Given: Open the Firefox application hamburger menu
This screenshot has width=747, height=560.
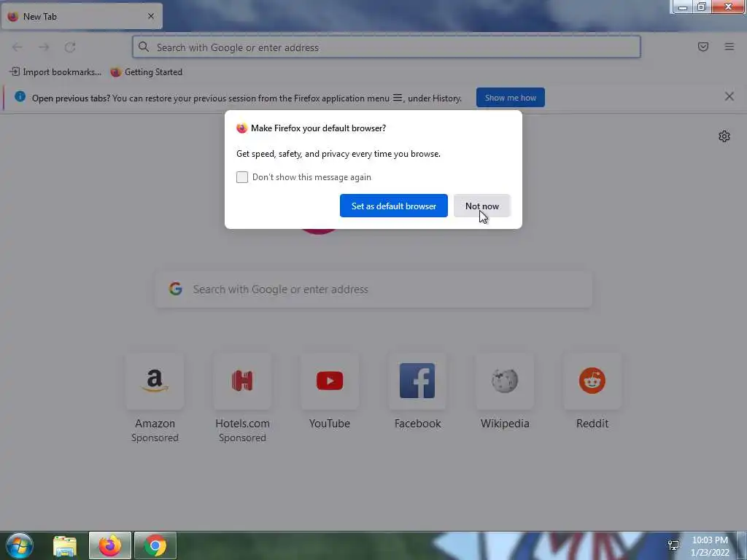Looking at the screenshot, I should pos(729,47).
